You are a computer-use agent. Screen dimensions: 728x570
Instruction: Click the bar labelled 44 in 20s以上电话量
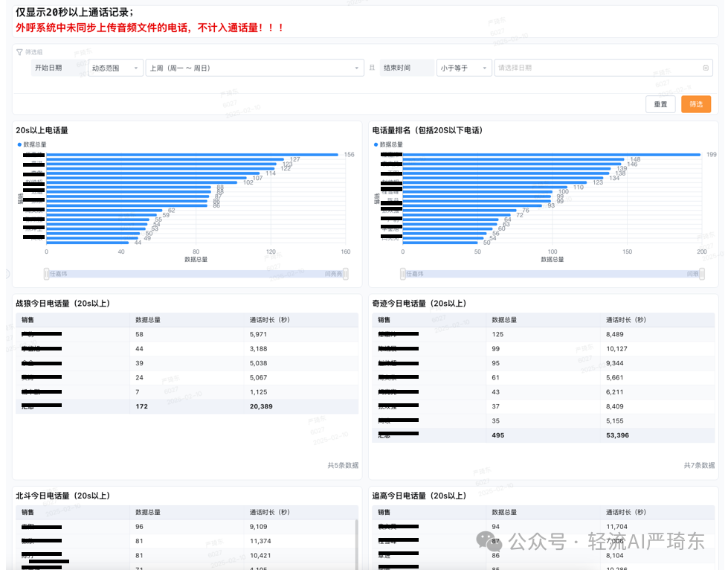click(87, 243)
